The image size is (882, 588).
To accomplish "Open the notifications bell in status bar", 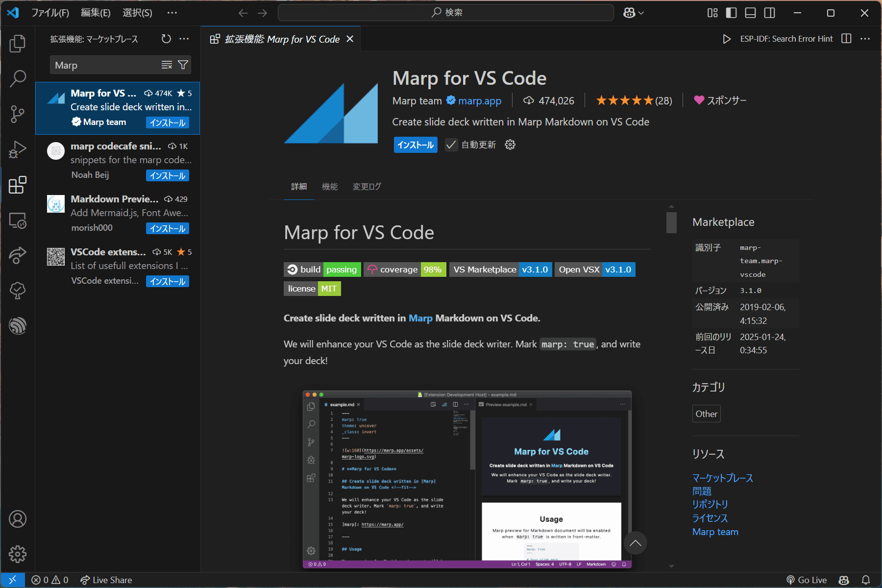I will [x=866, y=580].
